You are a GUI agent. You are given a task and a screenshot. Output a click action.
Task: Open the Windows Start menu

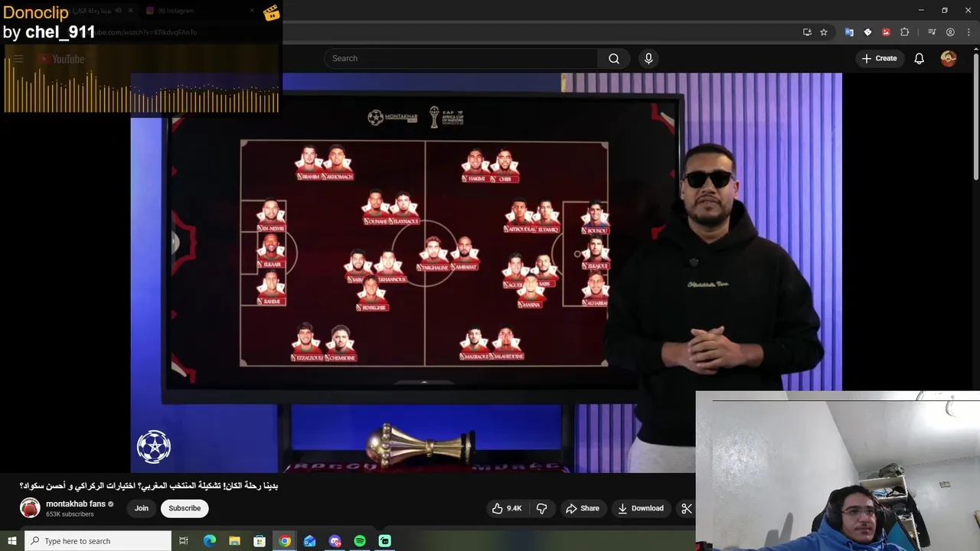click(11, 541)
